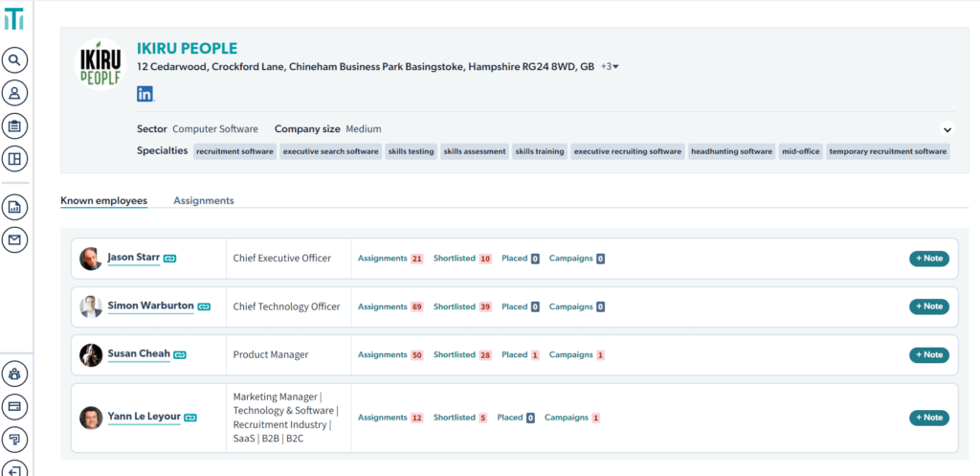The width and height of the screenshot is (980, 476).
Task: Open Susan Cheah's profile name link
Action: [x=139, y=354]
